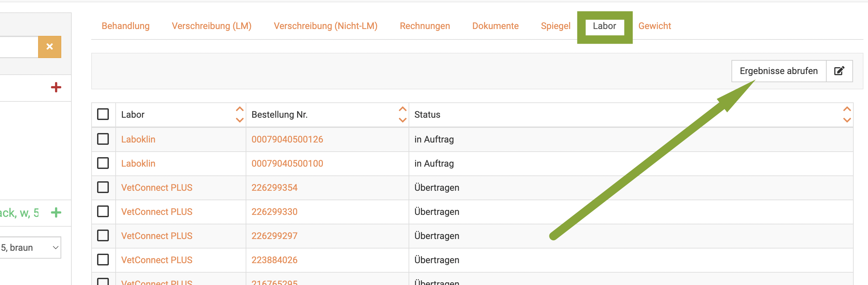Check the box for order 00079040500126
The height and width of the screenshot is (285, 868).
pos(103,139)
